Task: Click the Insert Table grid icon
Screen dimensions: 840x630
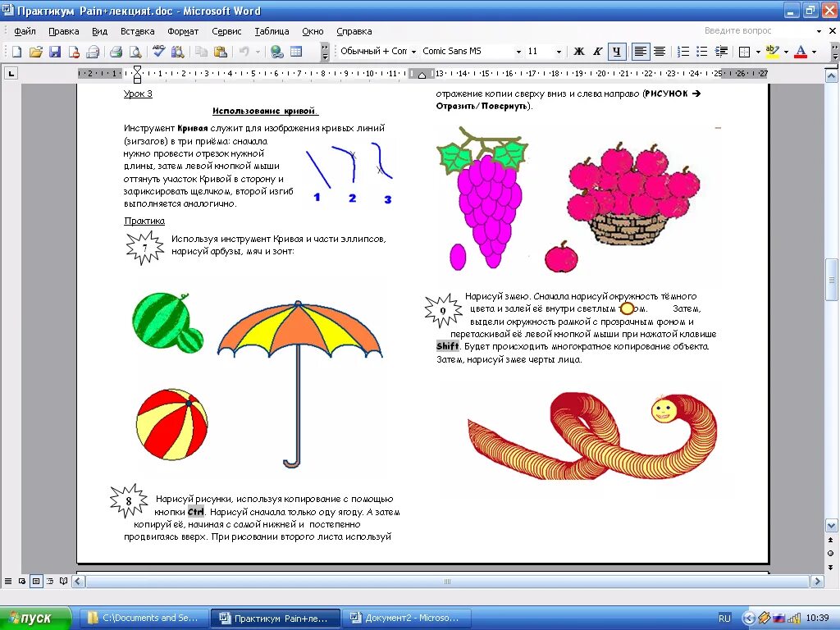Action: (x=295, y=52)
